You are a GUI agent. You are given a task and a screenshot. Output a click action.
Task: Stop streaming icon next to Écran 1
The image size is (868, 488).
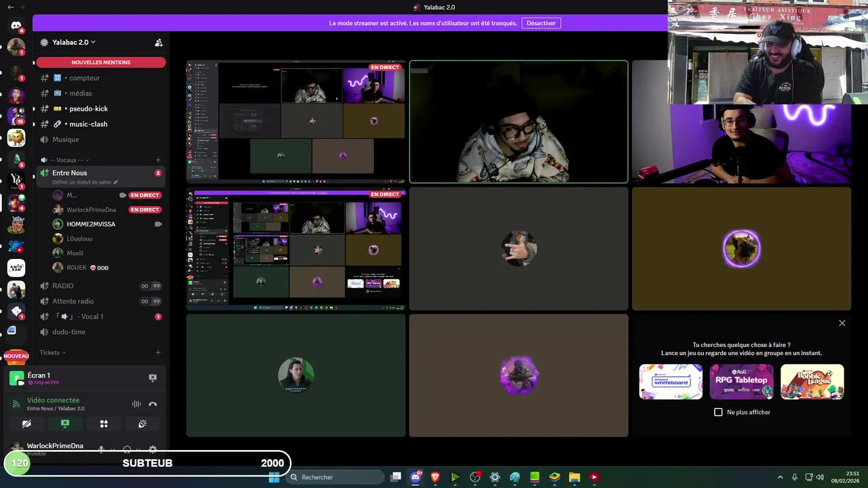pos(153,378)
